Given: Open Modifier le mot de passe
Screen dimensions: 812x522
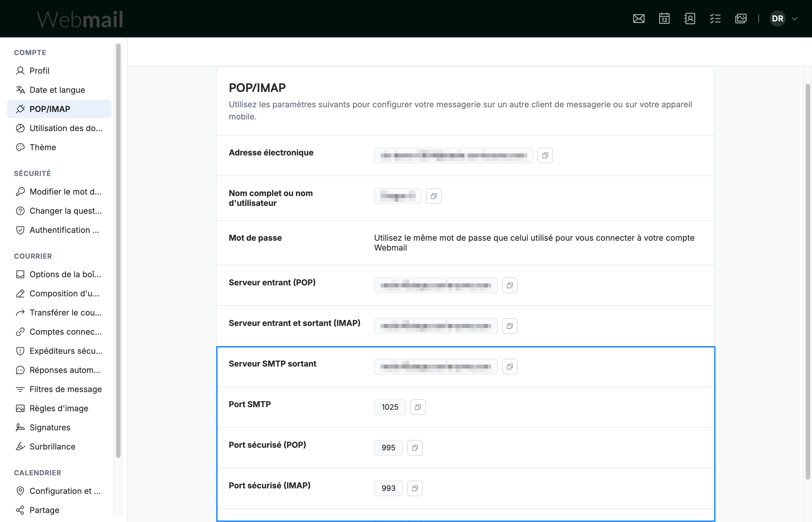Looking at the screenshot, I should (x=59, y=192).
